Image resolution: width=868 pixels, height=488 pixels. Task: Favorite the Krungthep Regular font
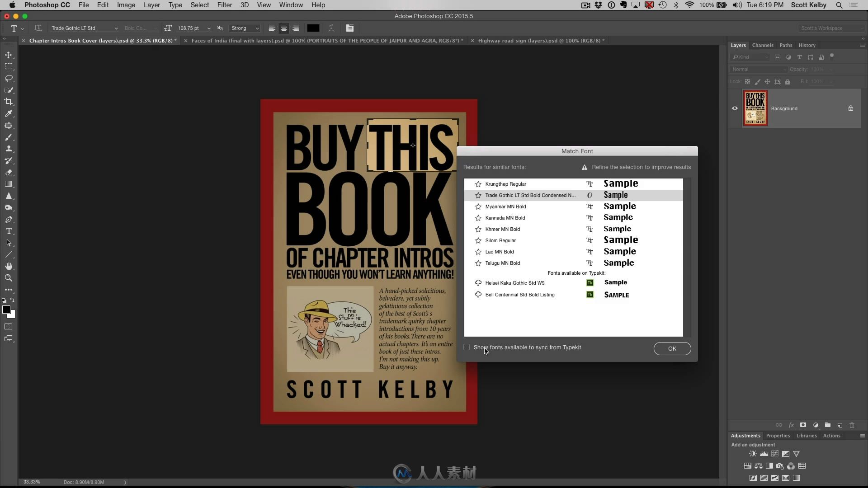pyautogui.click(x=478, y=184)
